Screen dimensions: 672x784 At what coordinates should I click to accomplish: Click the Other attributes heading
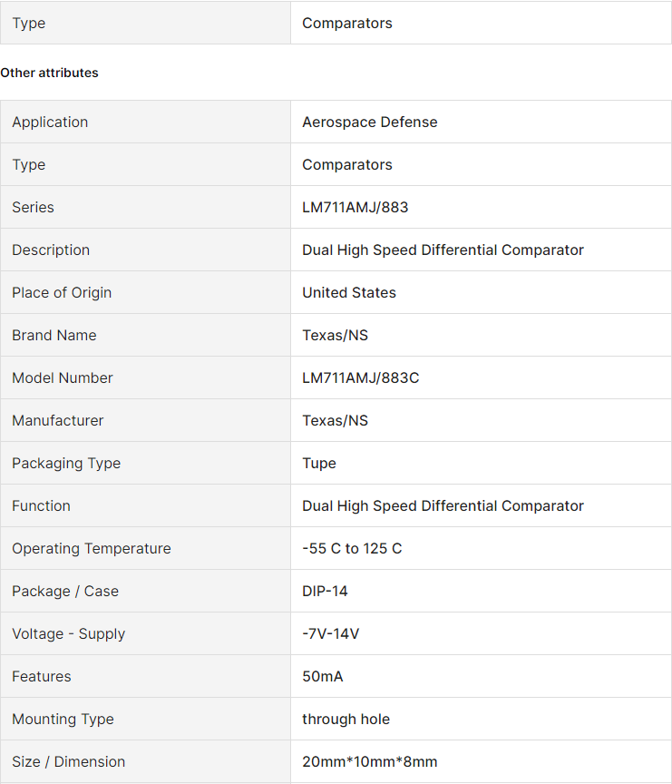[50, 73]
